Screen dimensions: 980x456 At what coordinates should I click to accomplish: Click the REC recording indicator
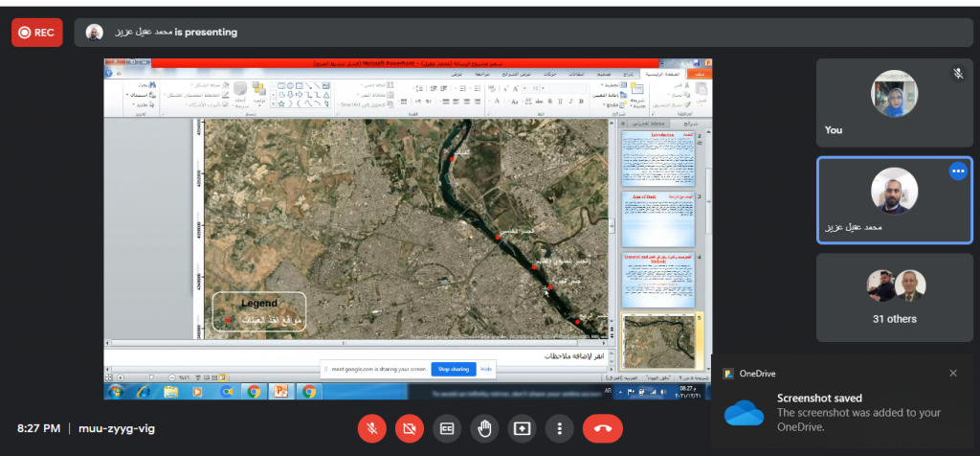pyautogui.click(x=36, y=32)
